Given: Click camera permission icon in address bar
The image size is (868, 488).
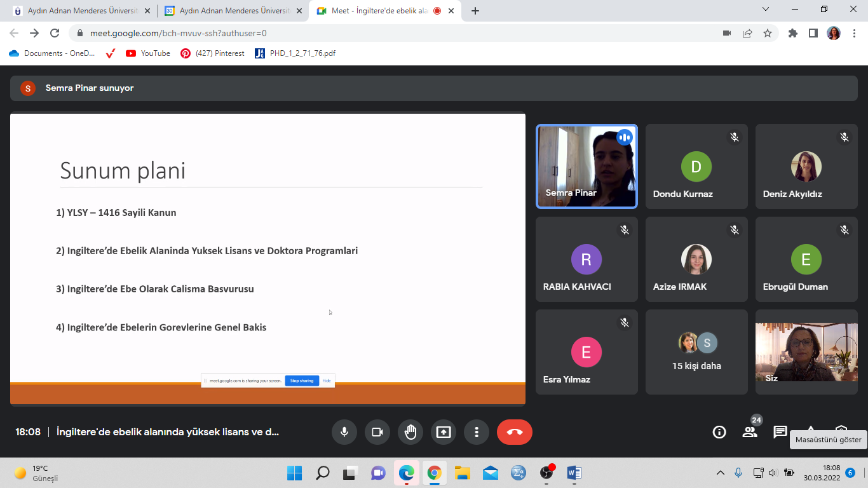Looking at the screenshot, I should pyautogui.click(x=727, y=33).
